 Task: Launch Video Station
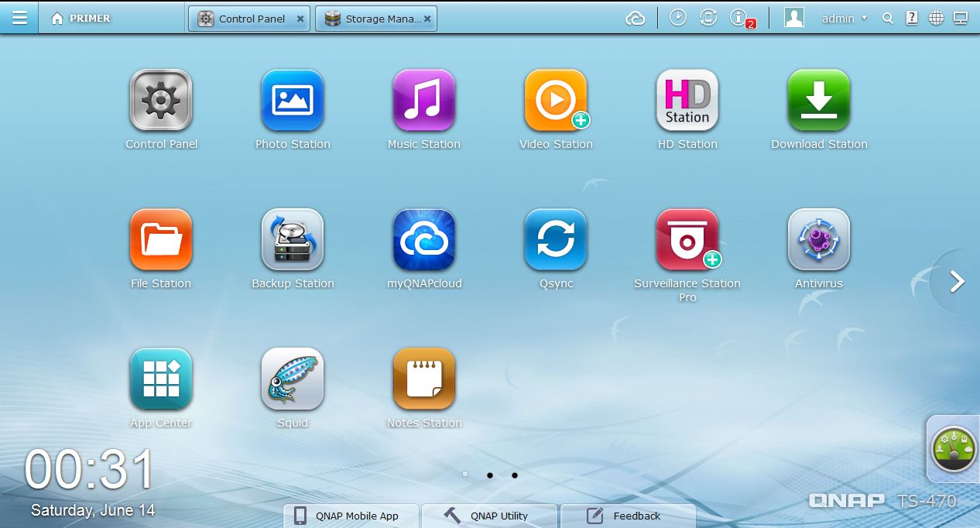(x=556, y=101)
